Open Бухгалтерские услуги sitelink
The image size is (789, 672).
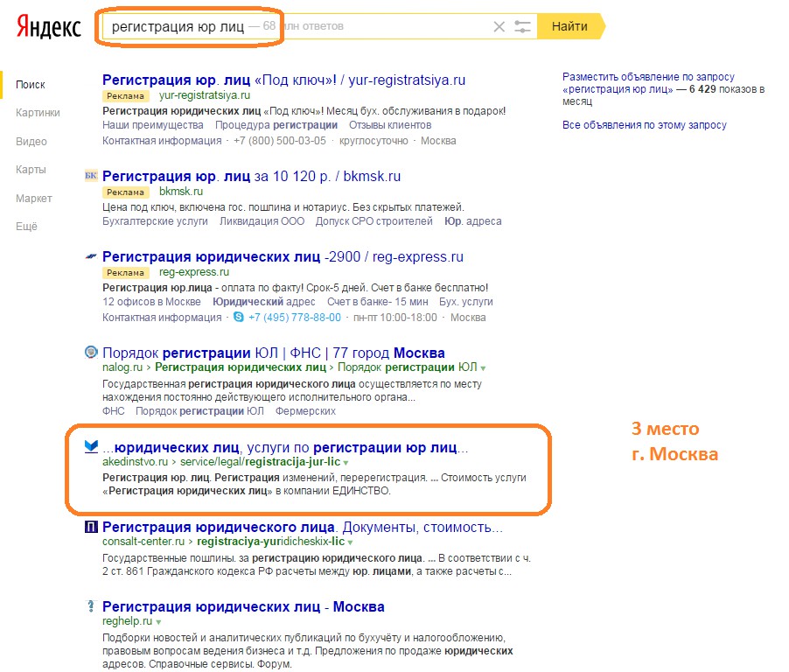pyautogui.click(x=155, y=221)
